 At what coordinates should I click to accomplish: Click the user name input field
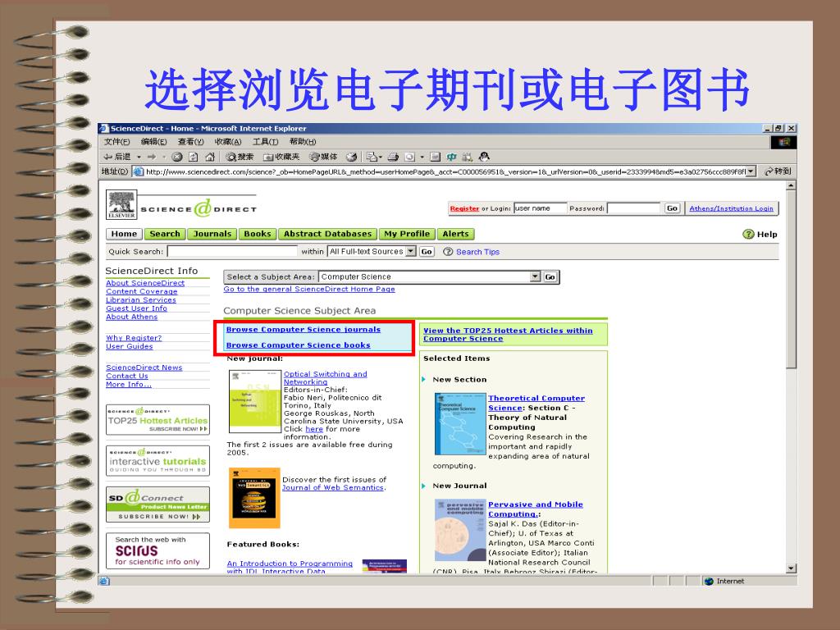pos(540,208)
